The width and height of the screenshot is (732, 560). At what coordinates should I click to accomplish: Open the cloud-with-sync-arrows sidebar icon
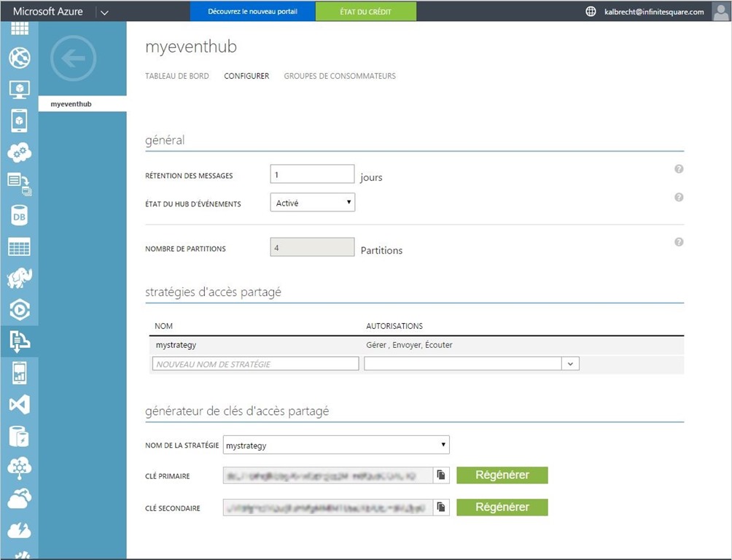point(19,499)
